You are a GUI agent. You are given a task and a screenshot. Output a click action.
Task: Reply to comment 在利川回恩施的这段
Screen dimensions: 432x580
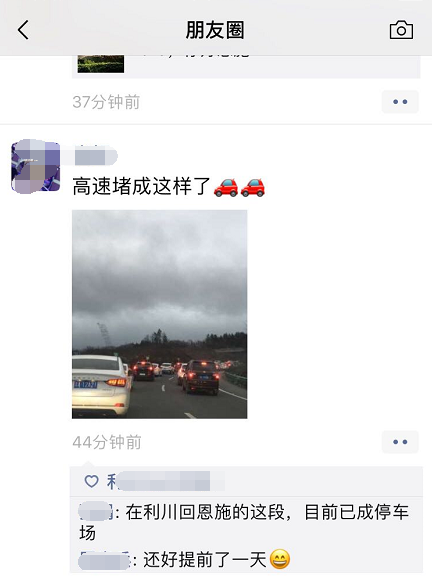(246, 522)
